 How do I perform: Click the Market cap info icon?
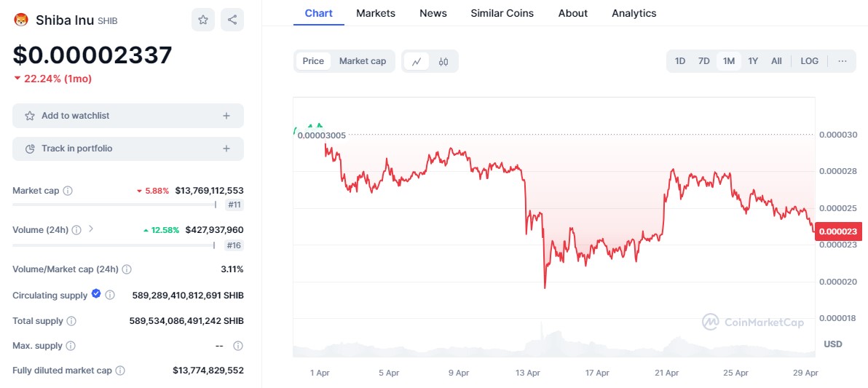pos(68,191)
